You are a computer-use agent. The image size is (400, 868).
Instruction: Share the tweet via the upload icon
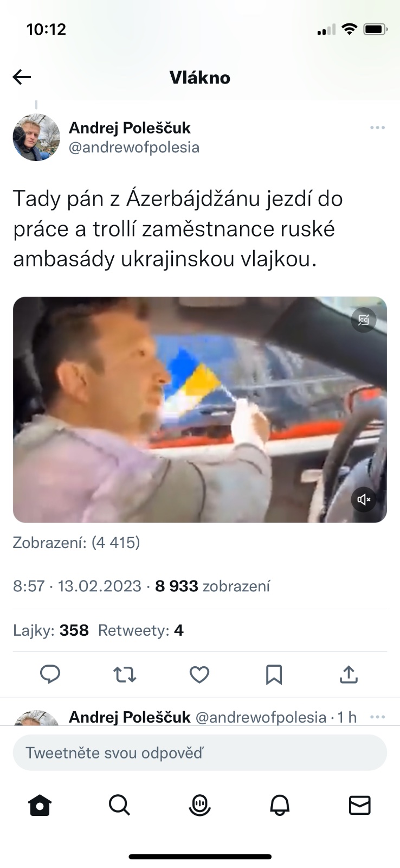pos(349,674)
